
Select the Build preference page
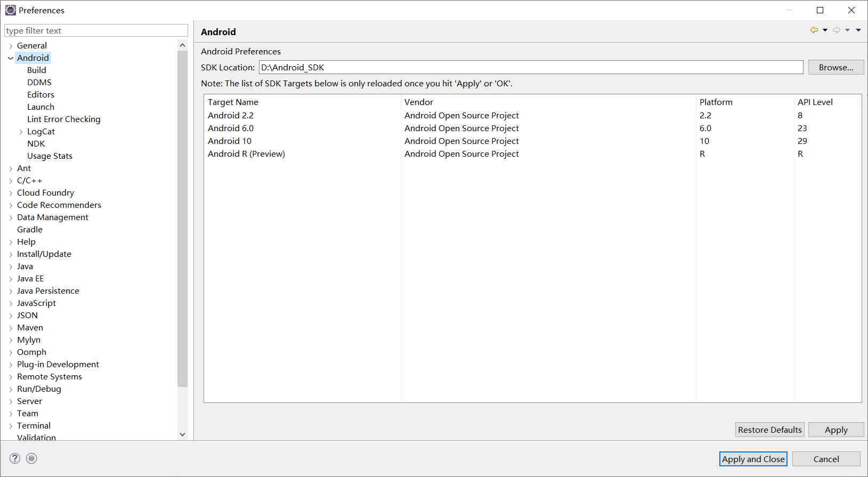37,70
